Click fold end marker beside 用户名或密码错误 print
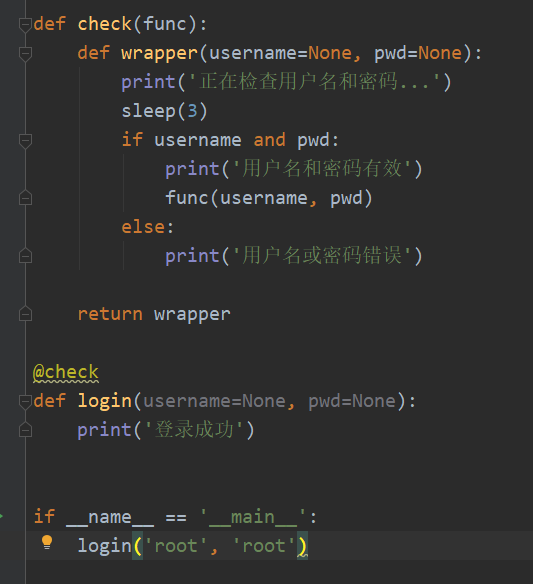 [25, 256]
